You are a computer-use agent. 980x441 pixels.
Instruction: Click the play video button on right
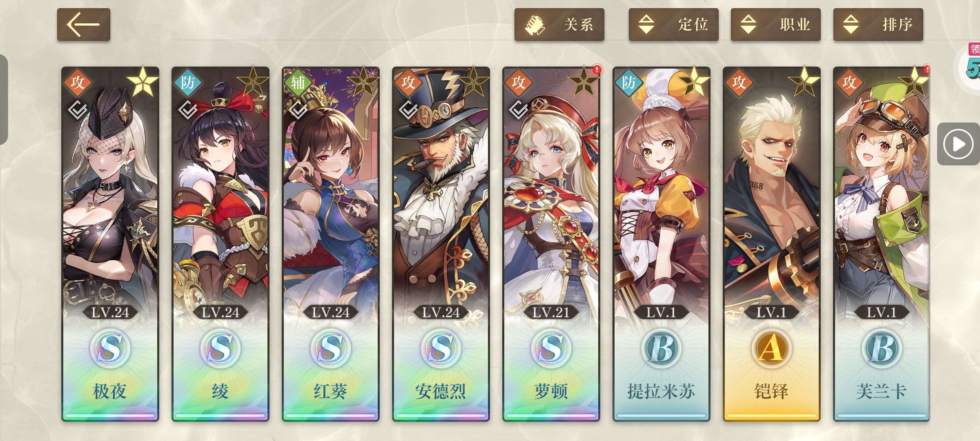point(958,144)
